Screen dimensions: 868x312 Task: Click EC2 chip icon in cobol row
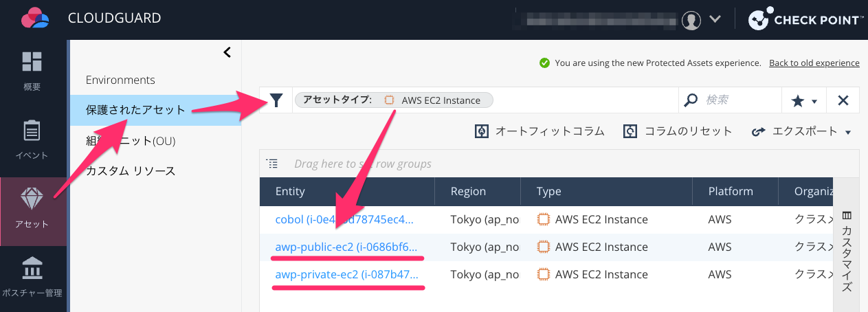coord(544,220)
